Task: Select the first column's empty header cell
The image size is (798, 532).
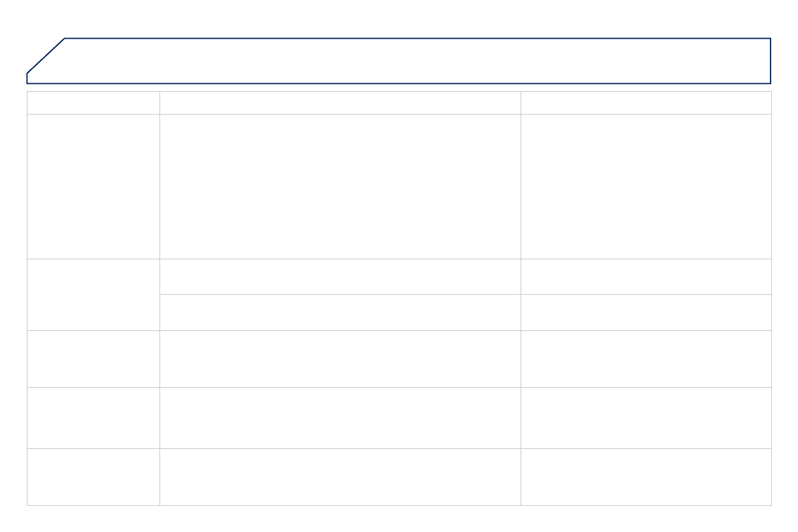Action: 93,103
